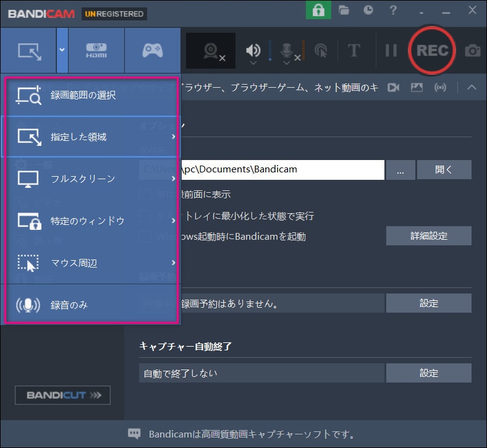The width and height of the screenshot is (487, 448).
Task: Click the マウス周辺 cursor icon
Action: (28, 263)
